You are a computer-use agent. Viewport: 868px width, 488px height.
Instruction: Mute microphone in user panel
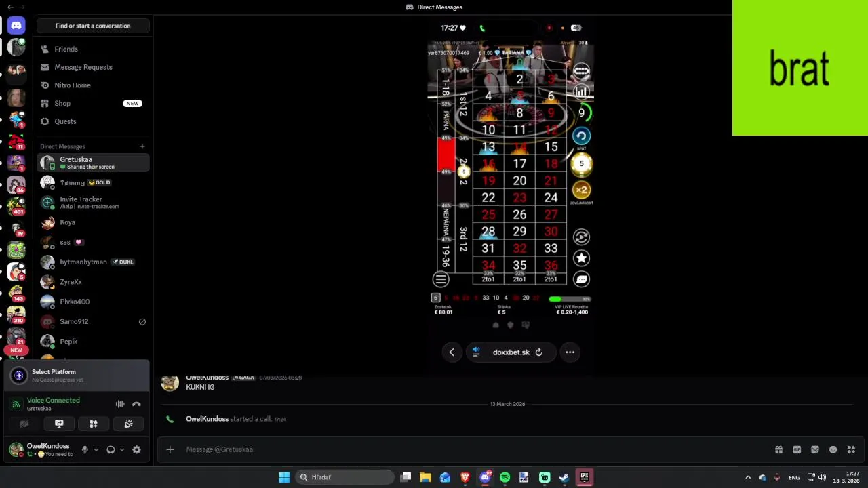click(85, 449)
